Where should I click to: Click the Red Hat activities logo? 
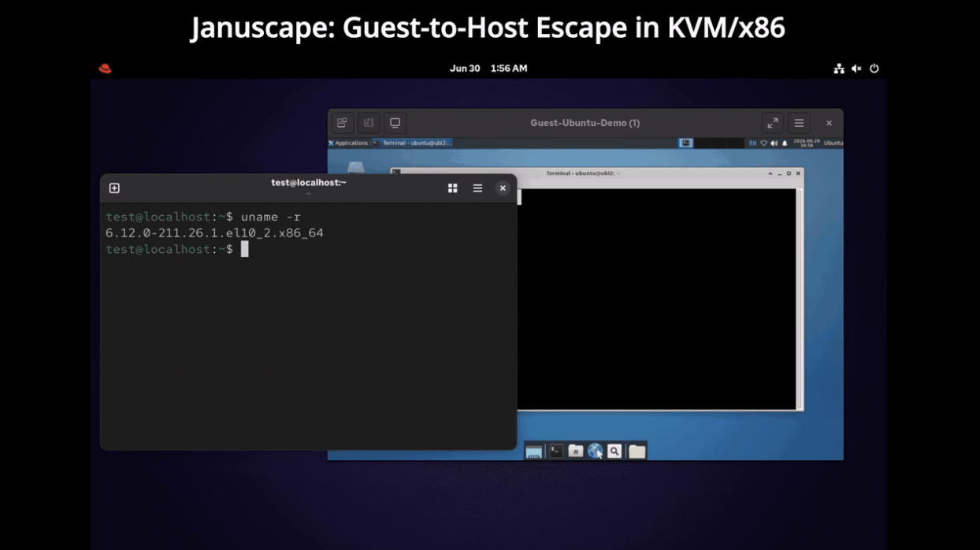(105, 69)
